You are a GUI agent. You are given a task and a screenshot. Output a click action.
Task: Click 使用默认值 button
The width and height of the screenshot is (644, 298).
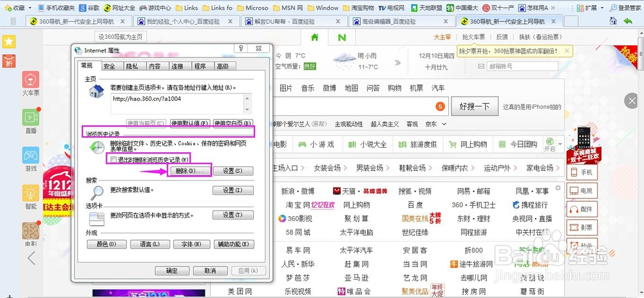(190, 123)
